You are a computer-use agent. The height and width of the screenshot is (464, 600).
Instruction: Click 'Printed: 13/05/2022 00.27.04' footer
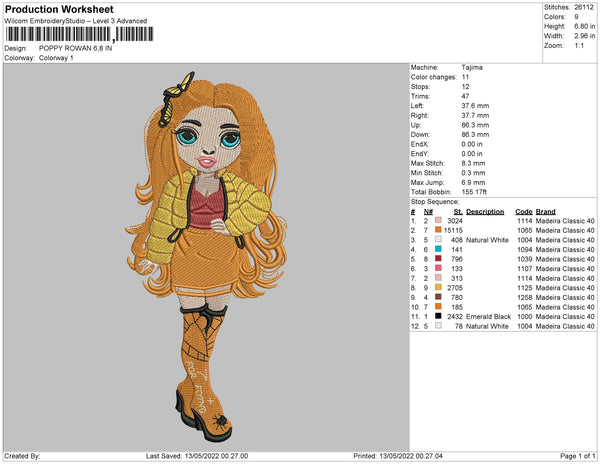coord(398,456)
